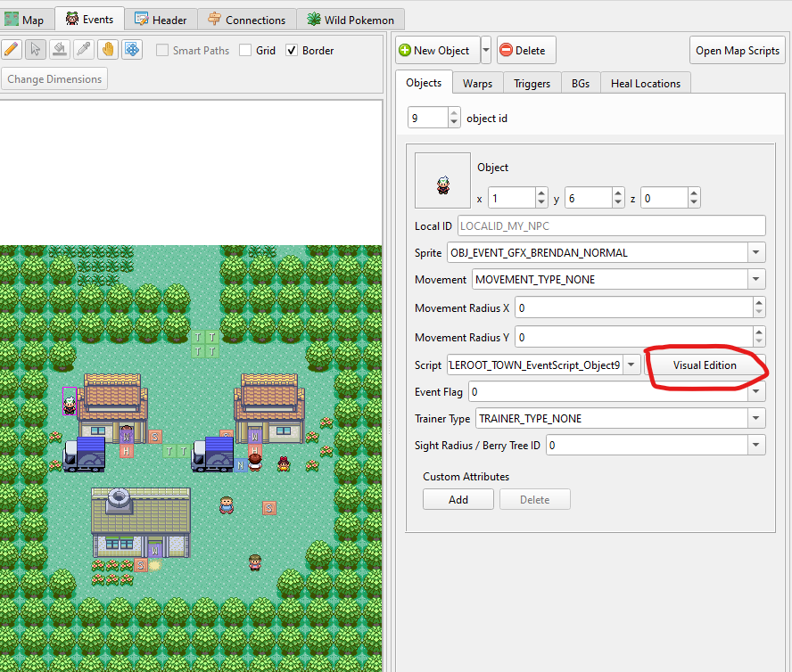Delete the selected object event

[526, 51]
